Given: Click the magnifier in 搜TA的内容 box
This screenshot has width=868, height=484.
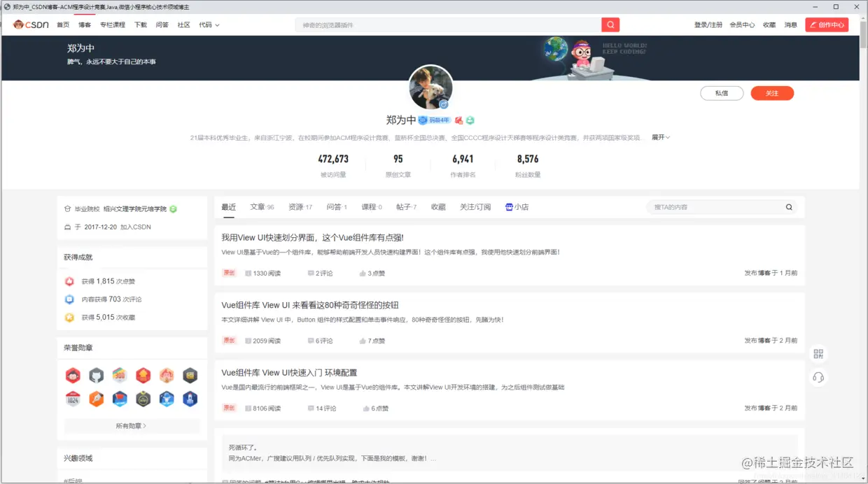Looking at the screenshot, I should coord(789,207).
